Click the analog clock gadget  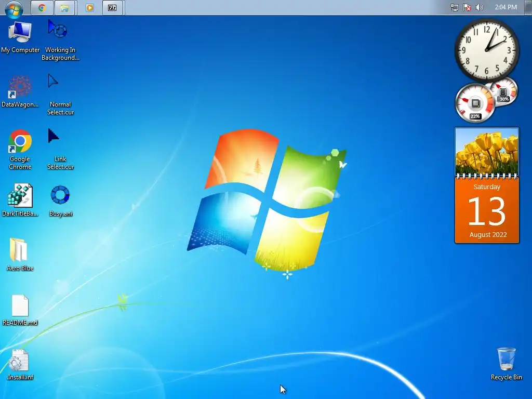(486, 50)
